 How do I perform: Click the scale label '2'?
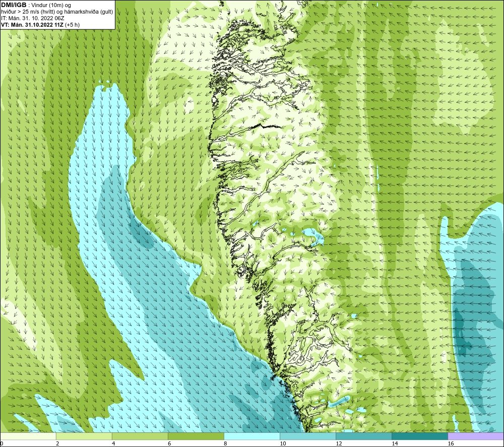coord(57,443)
